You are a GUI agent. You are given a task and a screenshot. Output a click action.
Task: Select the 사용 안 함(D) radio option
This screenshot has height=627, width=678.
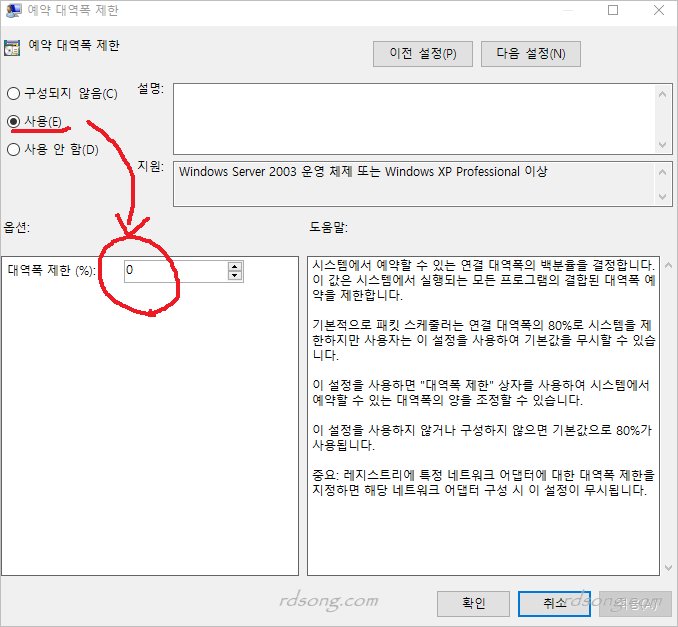14,150
